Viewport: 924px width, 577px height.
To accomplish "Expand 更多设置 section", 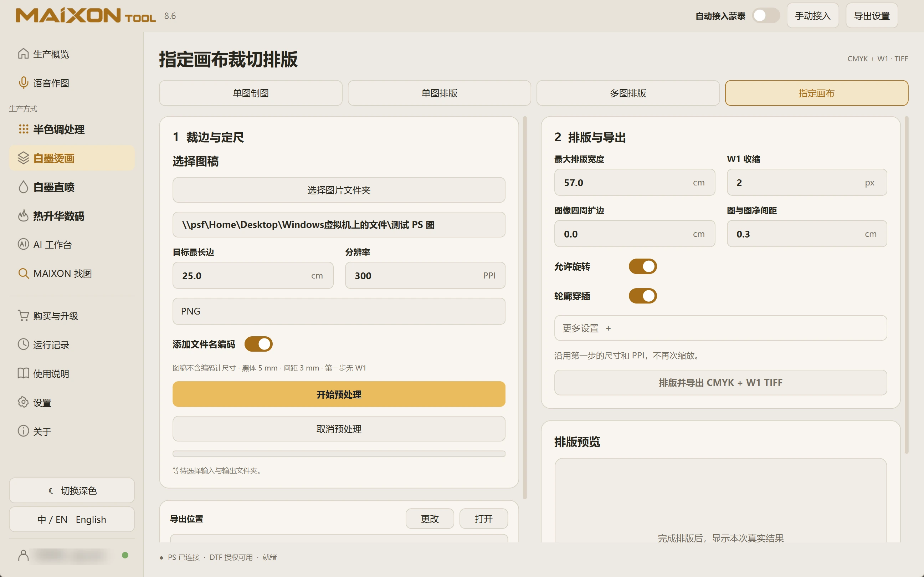I will coord(720,328).
